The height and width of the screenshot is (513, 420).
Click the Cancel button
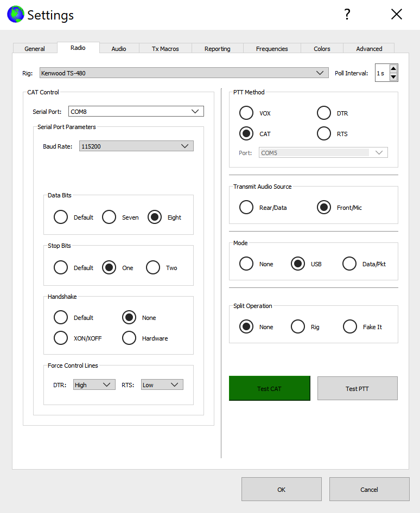369,489
